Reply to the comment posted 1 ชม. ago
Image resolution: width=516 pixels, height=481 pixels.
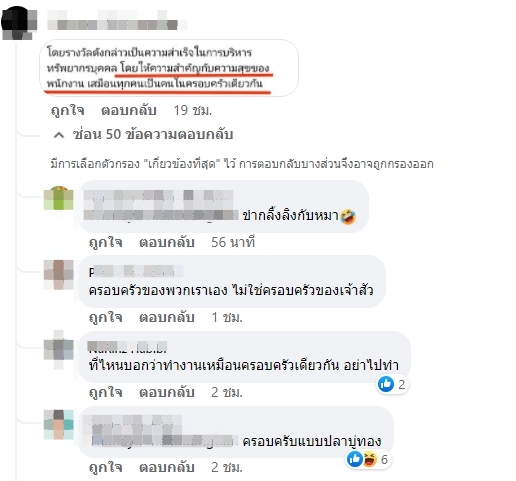click(167, 317)
